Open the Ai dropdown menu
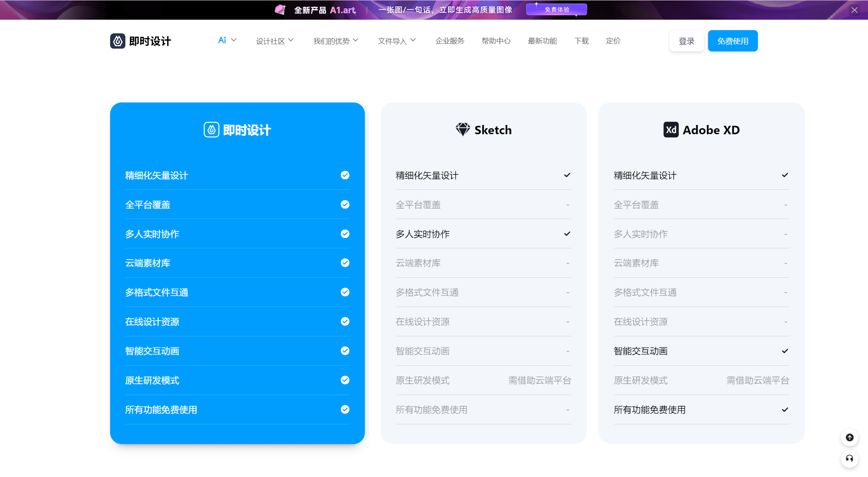The image size is (868, 477). (227, 41)
